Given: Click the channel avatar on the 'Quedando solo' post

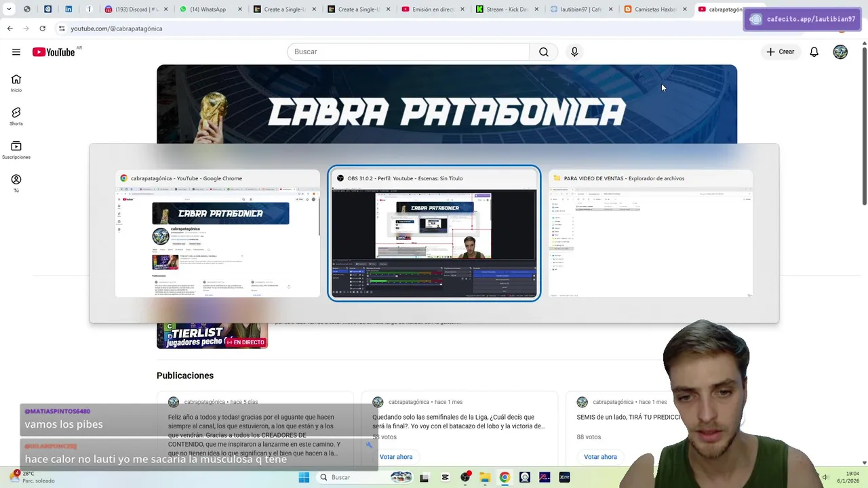Looking at the screenshot, I should click(378, 402).
